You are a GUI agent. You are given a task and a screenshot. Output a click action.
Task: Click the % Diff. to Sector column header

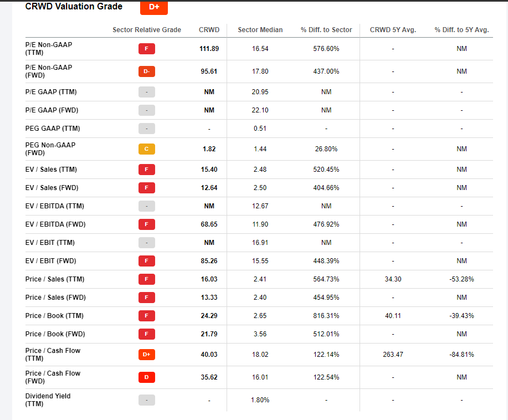[326, 30]
